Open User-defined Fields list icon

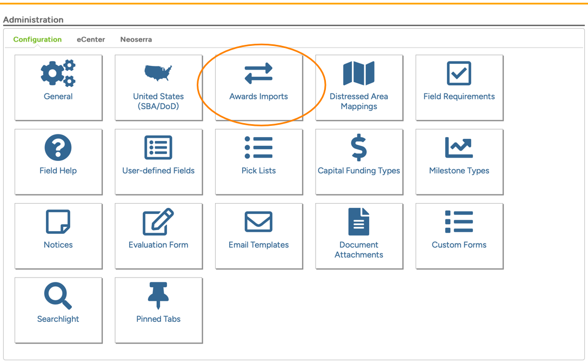coord(158,147)
